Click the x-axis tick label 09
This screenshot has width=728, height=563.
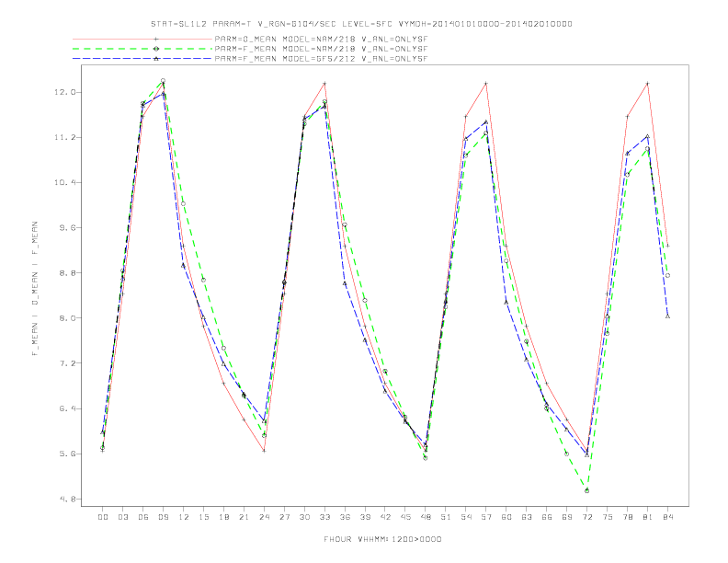coord(164,517)
